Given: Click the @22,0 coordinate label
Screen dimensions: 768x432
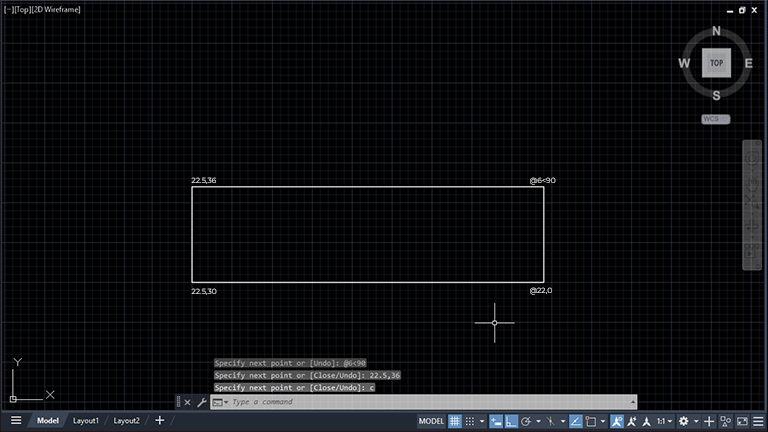Looking at the screenshot, I should tap(541, 290).
